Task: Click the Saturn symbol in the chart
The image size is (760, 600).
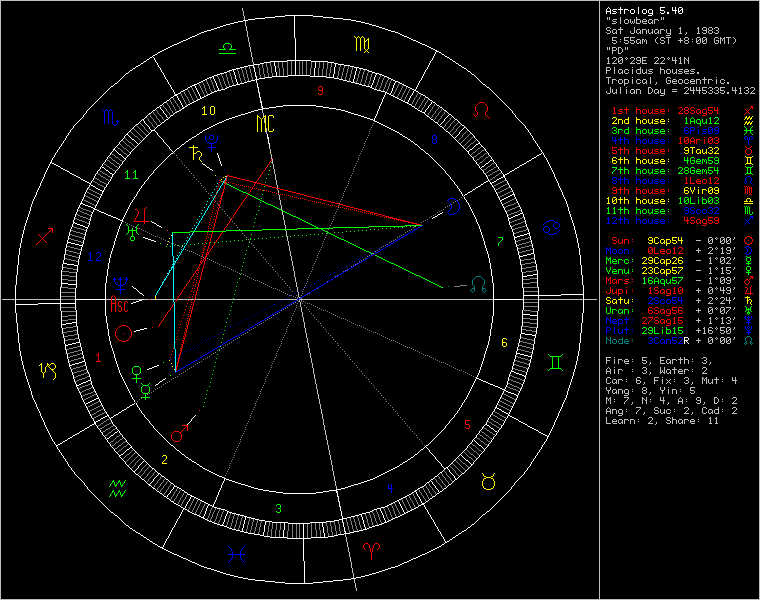Action: [196, 153]
